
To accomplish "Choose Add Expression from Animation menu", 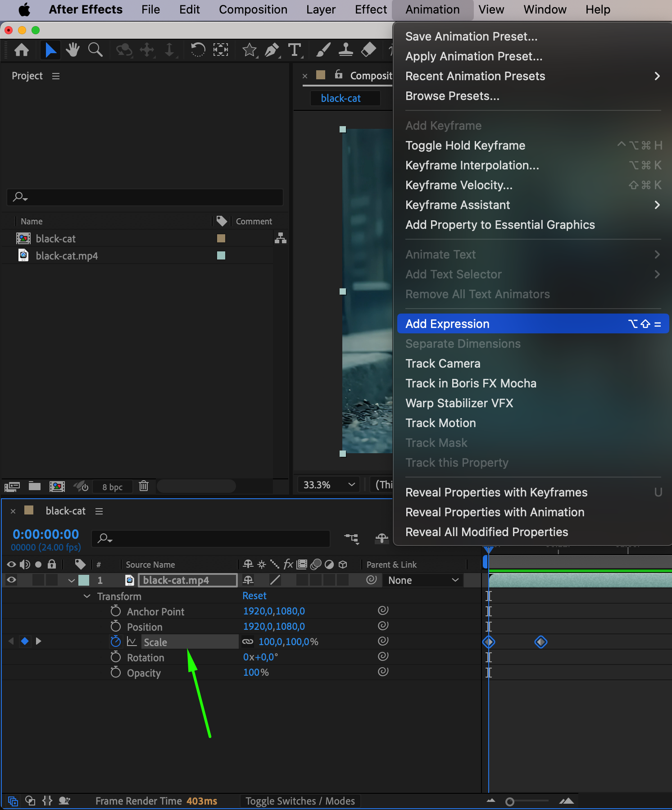I will tap(533, 324).
